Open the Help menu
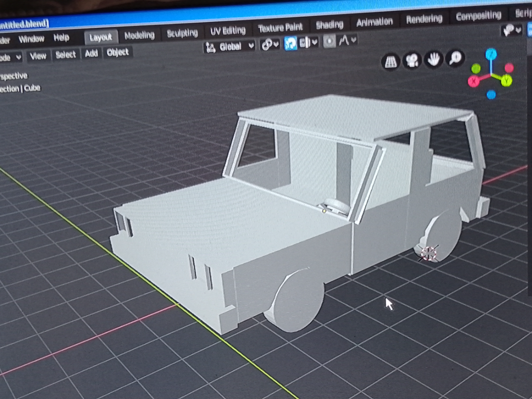The image size is (532, 399). click(61, 37)
